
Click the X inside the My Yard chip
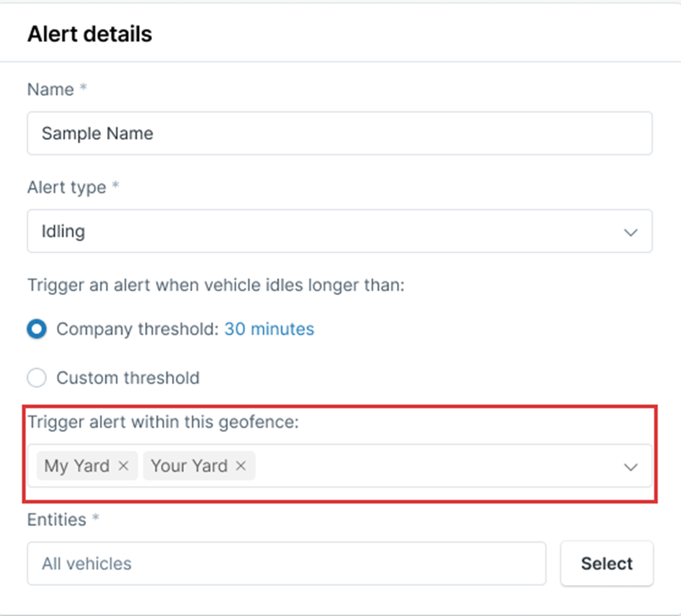[x=124, y=465]
